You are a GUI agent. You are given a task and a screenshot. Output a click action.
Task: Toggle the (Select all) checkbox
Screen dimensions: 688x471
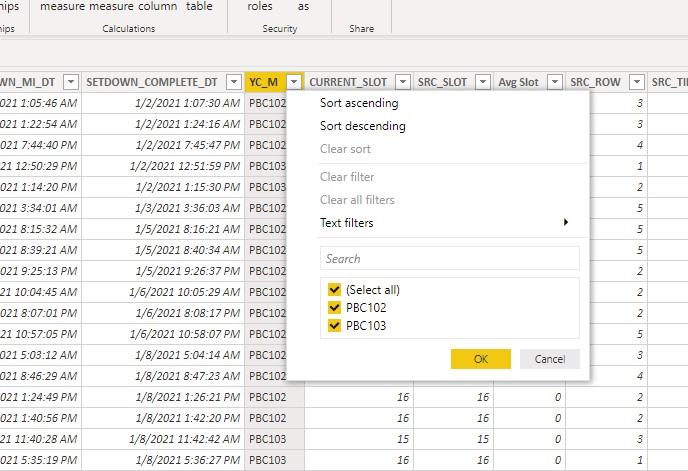(x=334, y=290)
